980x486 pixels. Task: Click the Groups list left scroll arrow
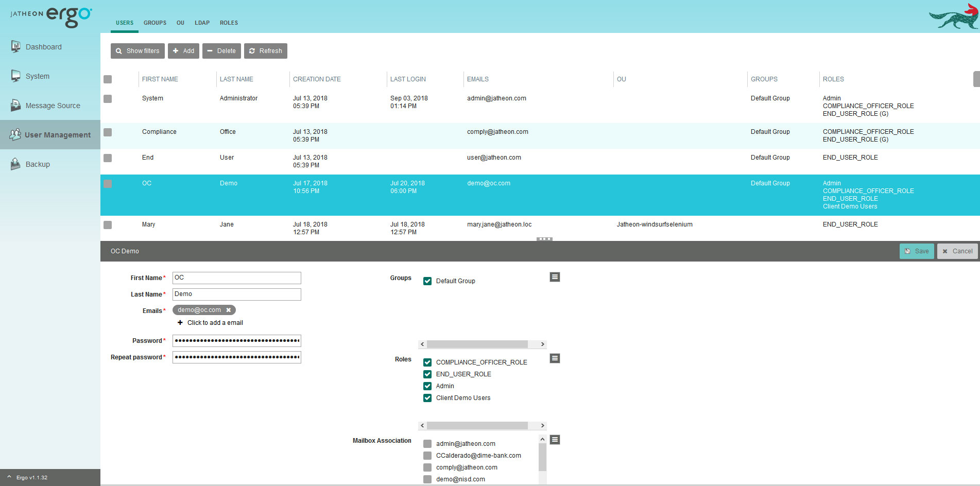point(422,344)
